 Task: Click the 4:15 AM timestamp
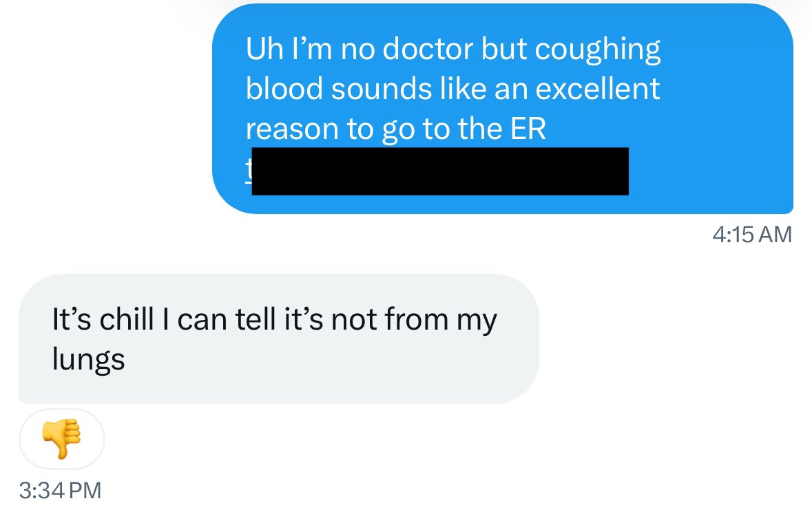752,235
